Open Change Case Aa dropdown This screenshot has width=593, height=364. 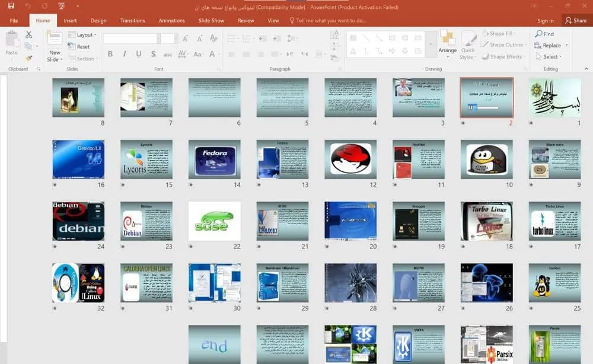click(x=198, y=54)
